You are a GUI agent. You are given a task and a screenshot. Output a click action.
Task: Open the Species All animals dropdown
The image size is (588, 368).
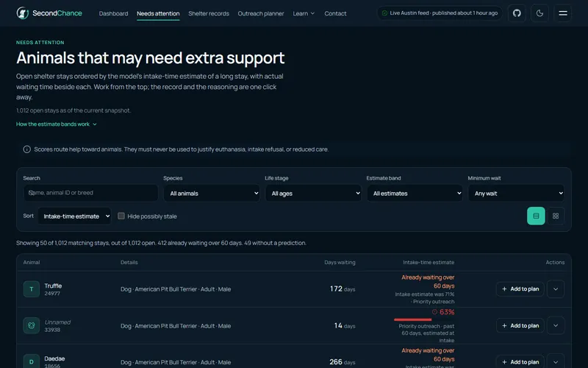coord(212,193)
